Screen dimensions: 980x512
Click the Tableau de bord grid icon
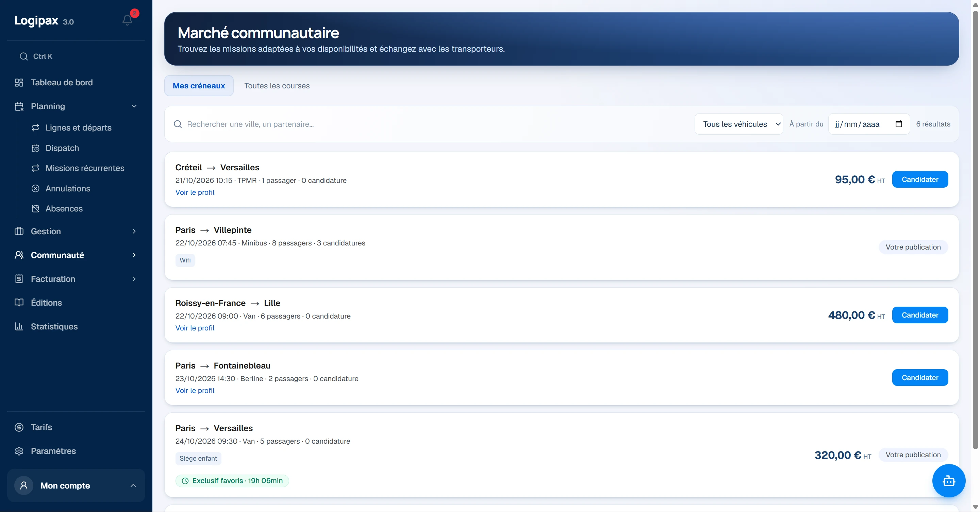[x=19, y=83]
